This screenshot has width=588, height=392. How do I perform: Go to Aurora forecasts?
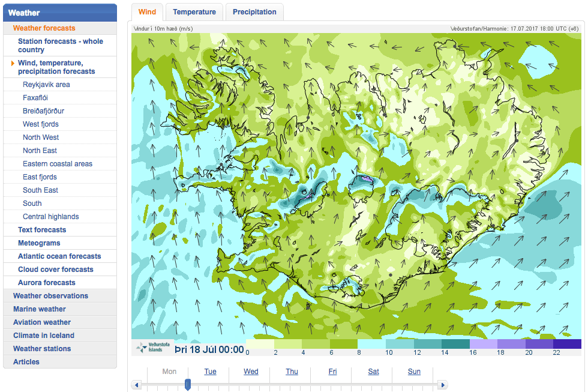(x=47, y=283)
